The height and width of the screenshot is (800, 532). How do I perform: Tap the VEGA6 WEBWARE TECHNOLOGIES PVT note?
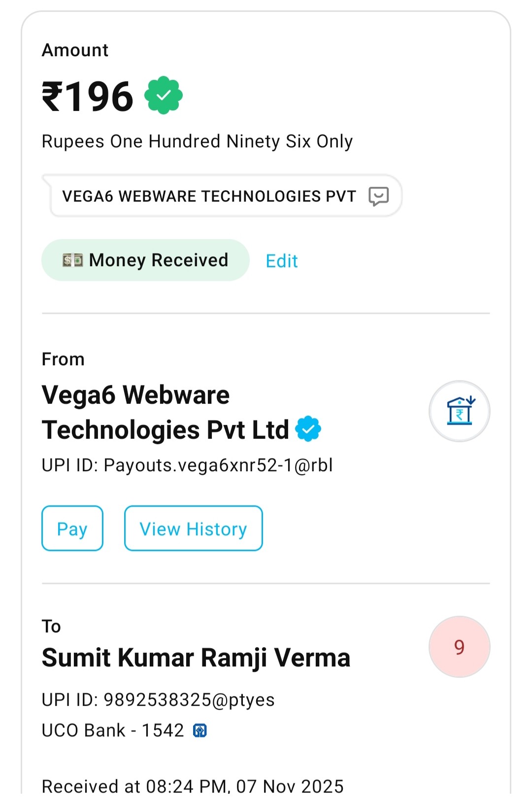(x=209, y=196)
